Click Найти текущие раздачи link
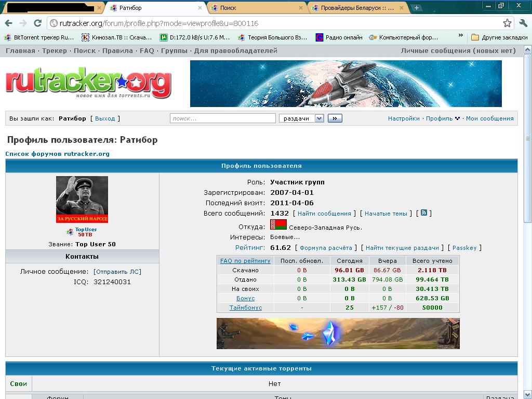 click(x=402, y=248)
